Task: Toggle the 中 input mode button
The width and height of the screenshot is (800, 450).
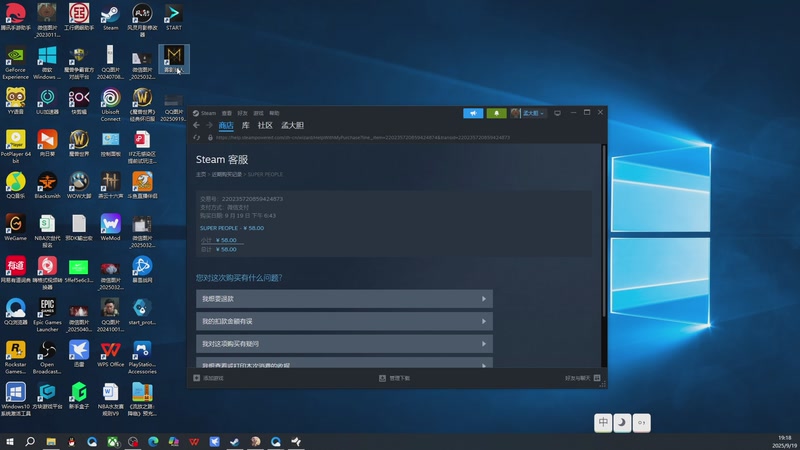Action: pos(603,423)
